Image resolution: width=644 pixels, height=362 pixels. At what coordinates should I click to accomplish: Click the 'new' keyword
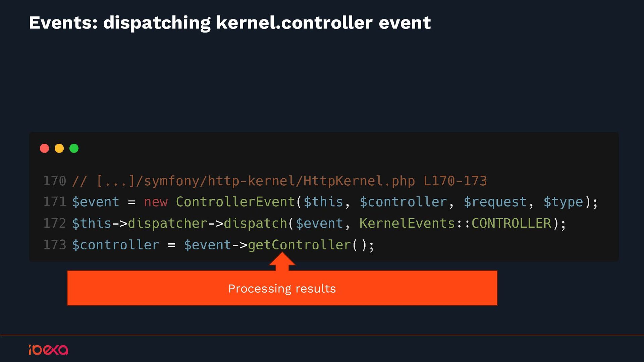156,202
